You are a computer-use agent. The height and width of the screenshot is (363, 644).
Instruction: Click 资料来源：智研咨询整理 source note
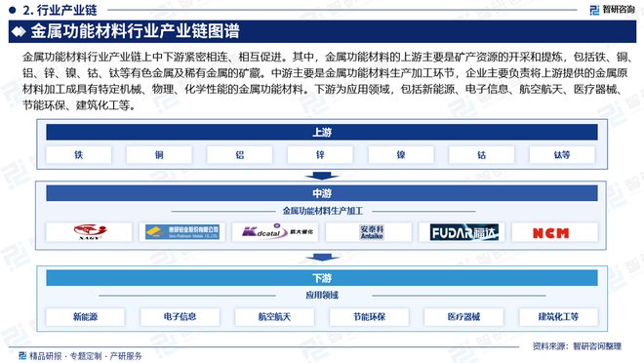[x=577, y=346]
